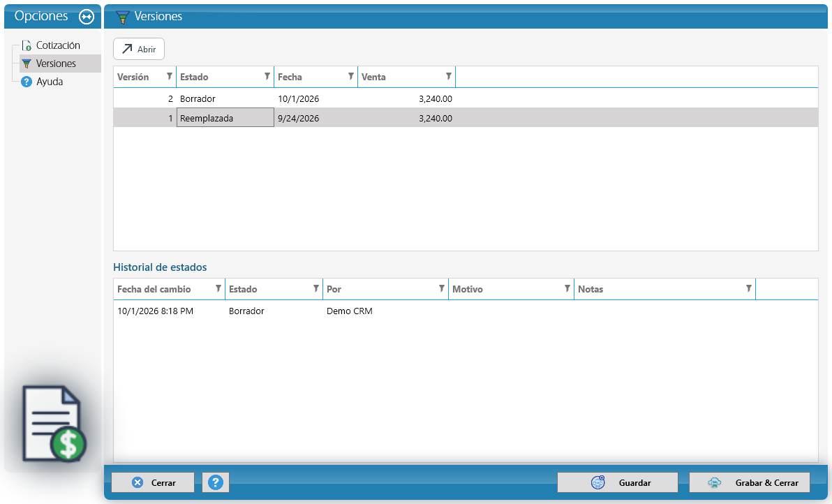Filter the history Estado column
Image resolution: width=832 pixels, height=504 pixels.
[315, 288]
